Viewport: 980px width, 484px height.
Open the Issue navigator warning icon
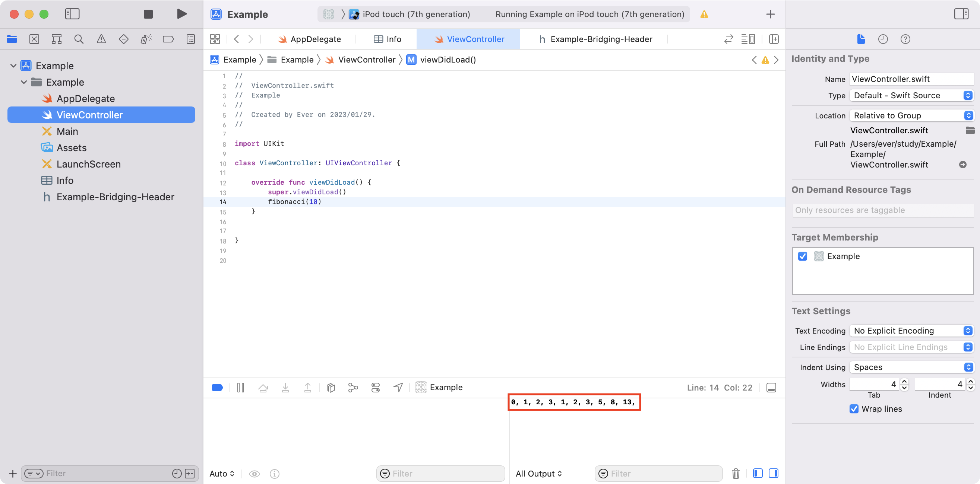[x=101, y=39]
